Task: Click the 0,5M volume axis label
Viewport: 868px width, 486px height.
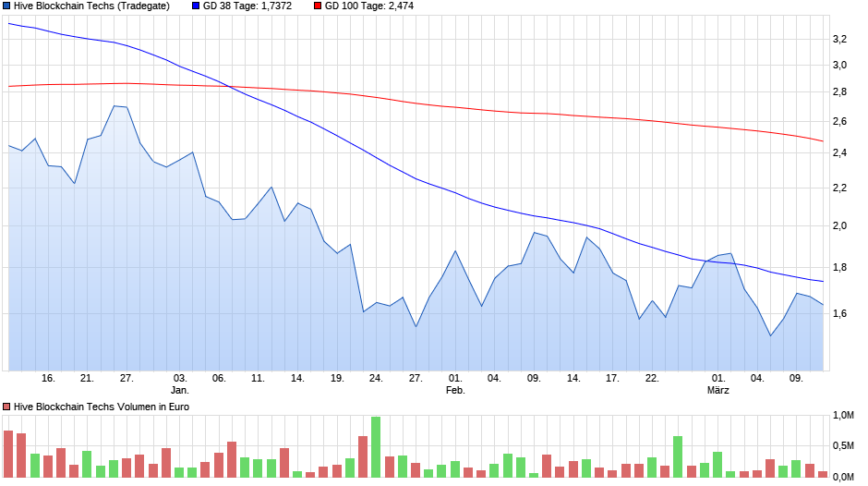Action: tap(842, 446)
